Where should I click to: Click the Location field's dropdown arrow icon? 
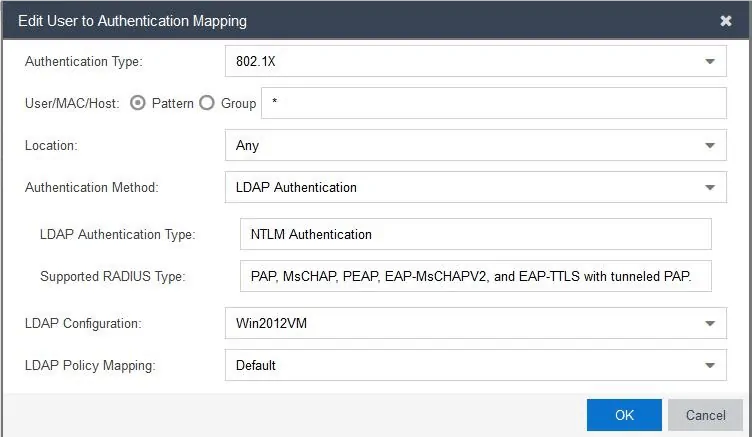(x=710, y=145)
